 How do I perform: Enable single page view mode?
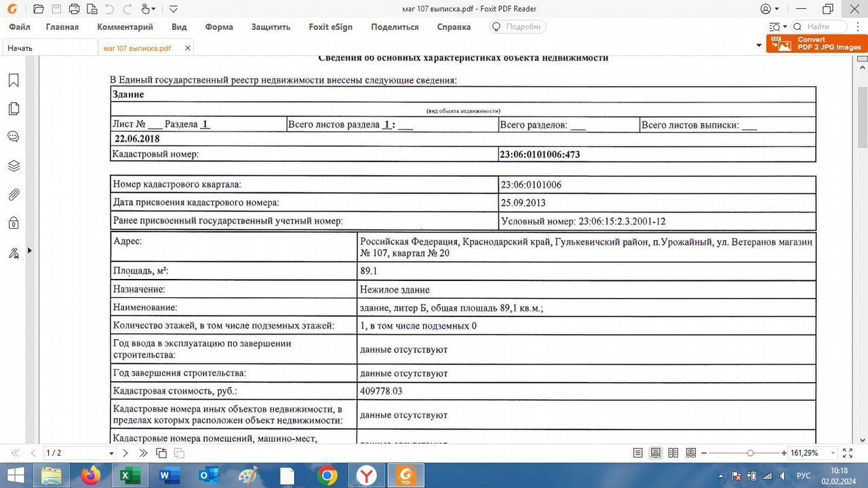tap(637, 453)
